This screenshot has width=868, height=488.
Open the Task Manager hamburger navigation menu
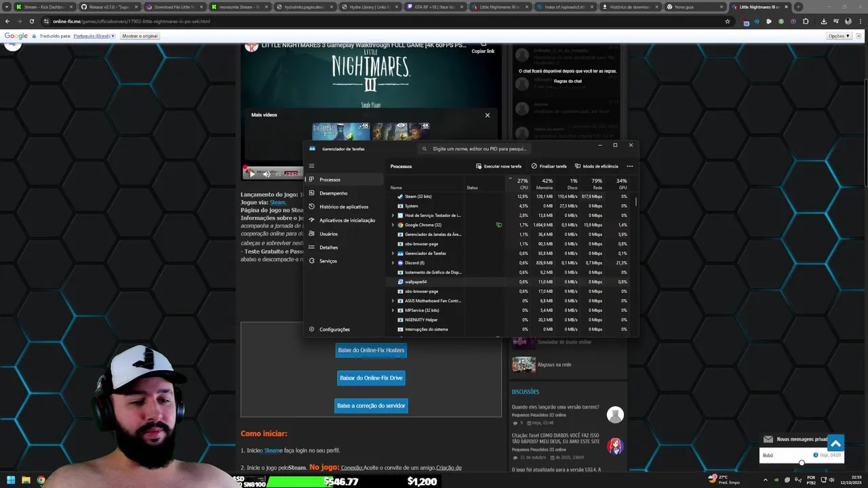tap(311, 165)
